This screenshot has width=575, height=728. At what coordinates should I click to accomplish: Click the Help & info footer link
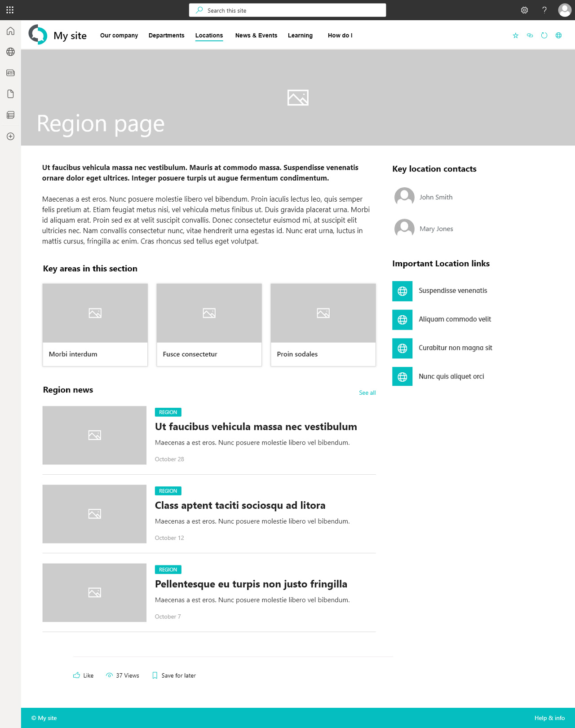[x=549, y=718]
